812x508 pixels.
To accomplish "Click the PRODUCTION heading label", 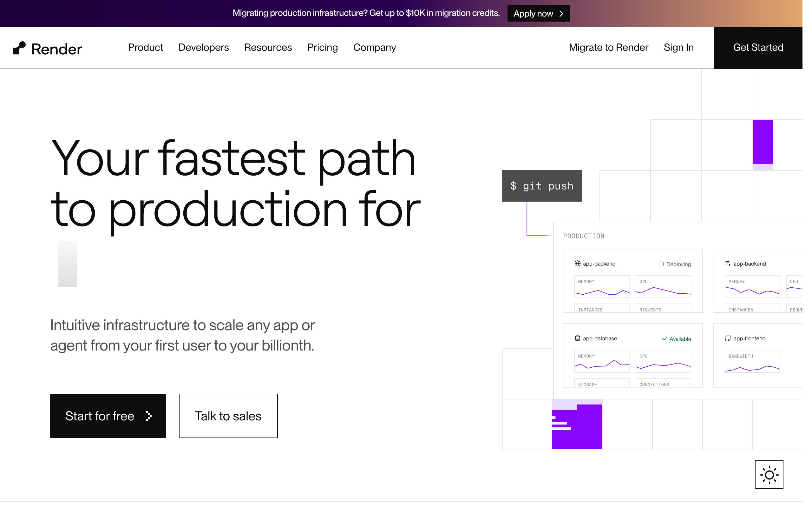I will point(584,236).
